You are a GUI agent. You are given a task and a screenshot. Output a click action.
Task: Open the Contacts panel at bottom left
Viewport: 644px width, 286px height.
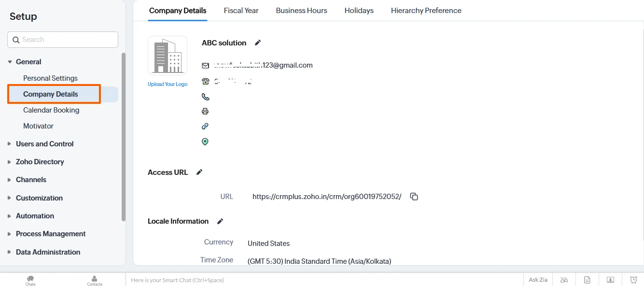pyautogui.click(x=94, y=280)
